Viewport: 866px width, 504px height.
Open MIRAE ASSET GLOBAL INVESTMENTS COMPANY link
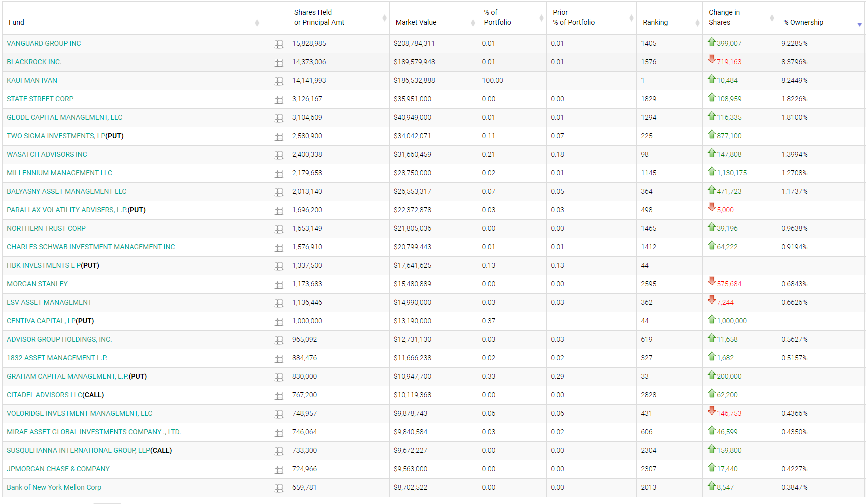94,432
